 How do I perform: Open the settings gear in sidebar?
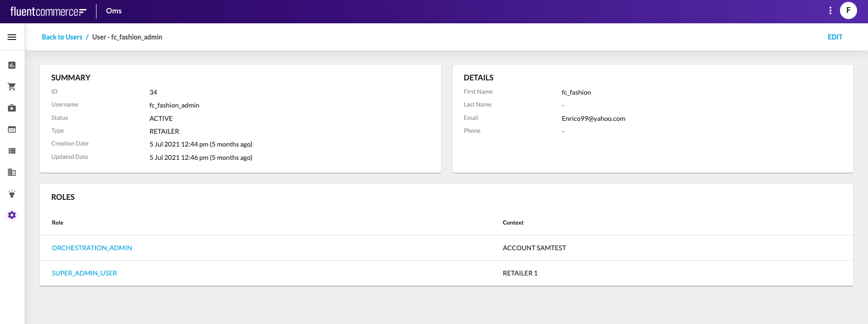pyautogui.click(x=12, y=215)
